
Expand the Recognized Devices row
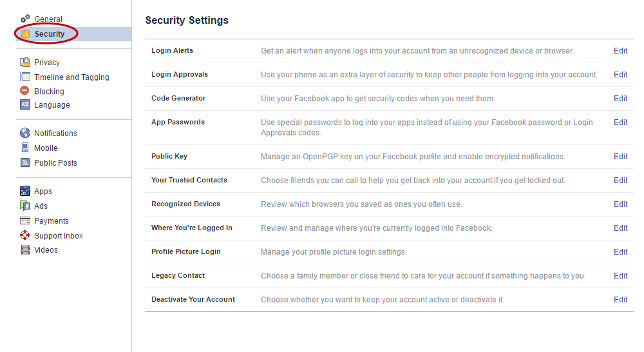389,204
